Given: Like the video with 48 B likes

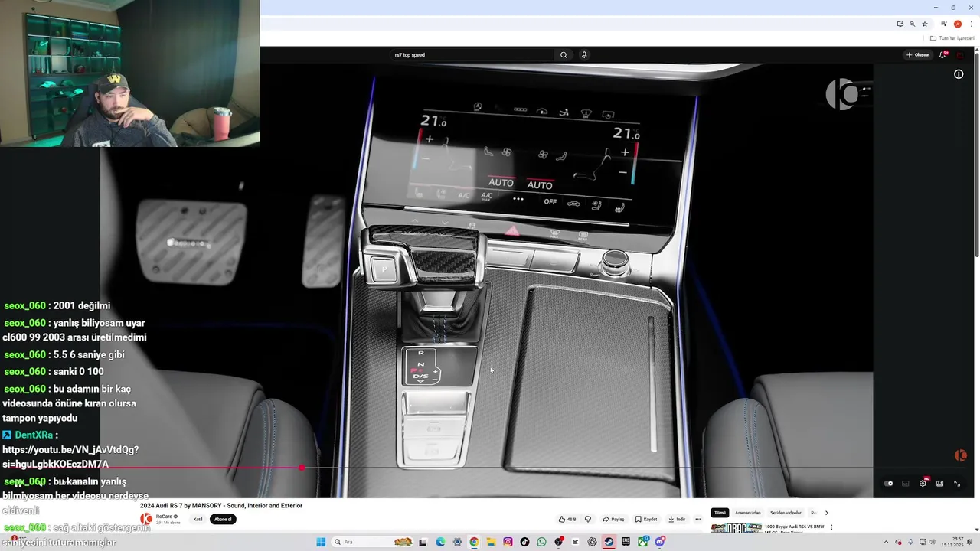Looking at the screenshot, I should [x=567, y=519].
